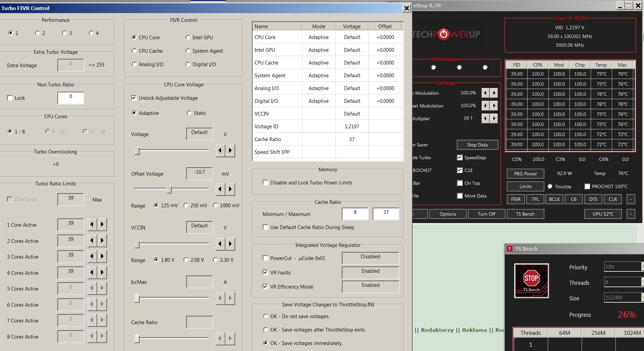Viewport: 644px width, 351px height.
Task: Enable PowerCut µCode 0x01 checkbox
Action: click(265, 258)
